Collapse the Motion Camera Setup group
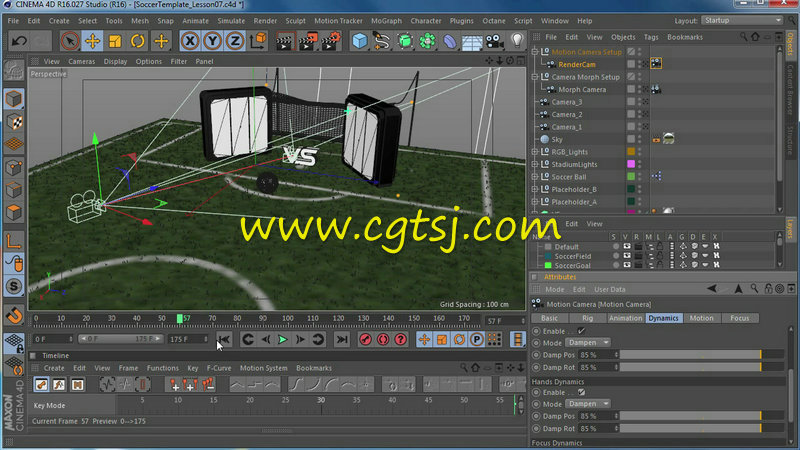The image size is (800, 450). 535,52
